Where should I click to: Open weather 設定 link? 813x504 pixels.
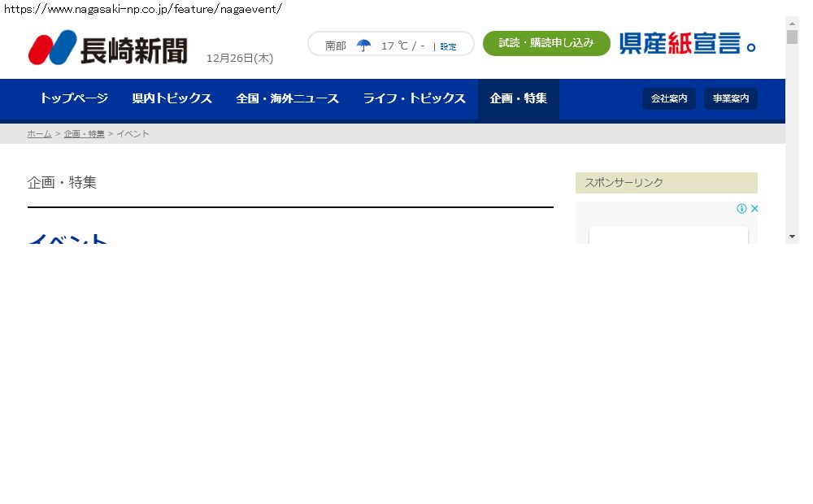point(448,47)
